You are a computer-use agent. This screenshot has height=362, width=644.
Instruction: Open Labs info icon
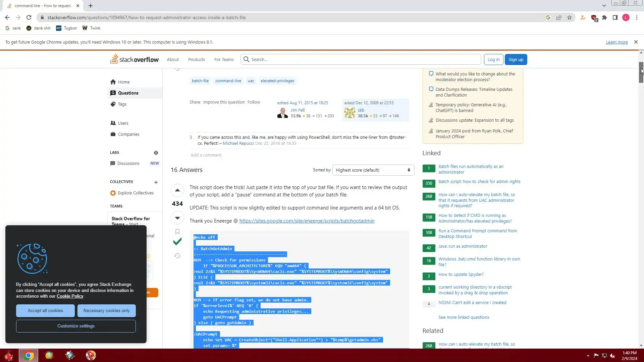[156, 153]
